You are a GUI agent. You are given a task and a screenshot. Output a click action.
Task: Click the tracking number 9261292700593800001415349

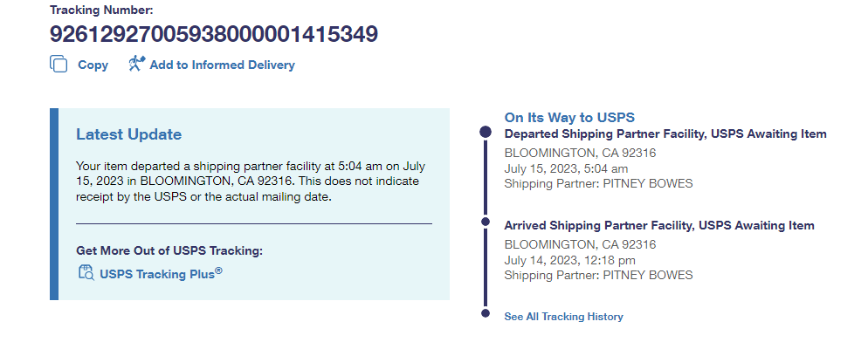tap(214, 35)
